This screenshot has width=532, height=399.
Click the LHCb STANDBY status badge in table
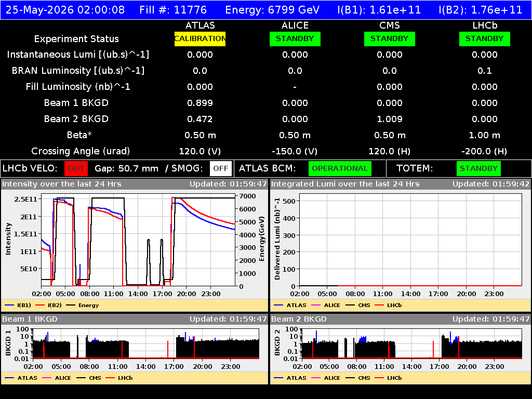pyautogui.click(x=485, y=38)
